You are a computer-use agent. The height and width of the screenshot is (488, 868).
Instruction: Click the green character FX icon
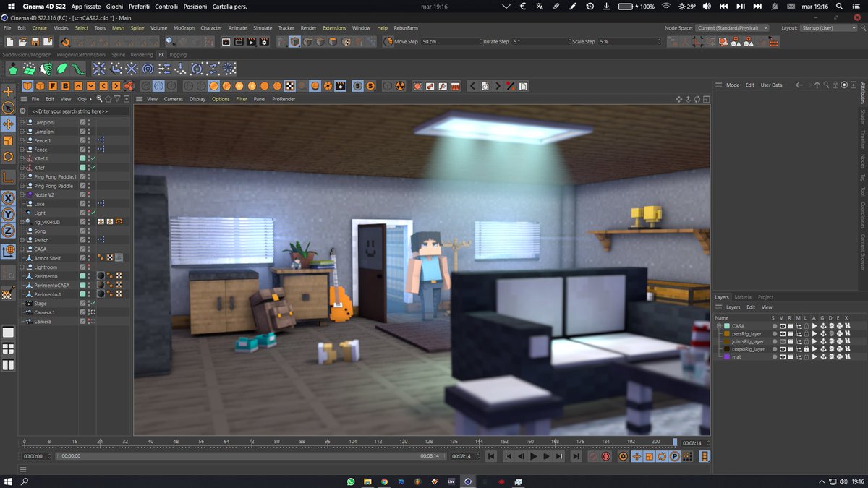[x=12, y=69]
